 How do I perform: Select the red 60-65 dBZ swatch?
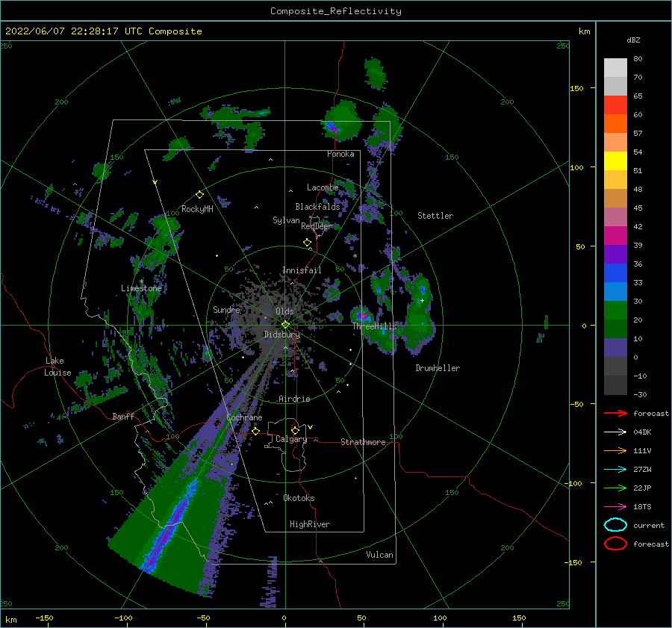tap(615, 105)
